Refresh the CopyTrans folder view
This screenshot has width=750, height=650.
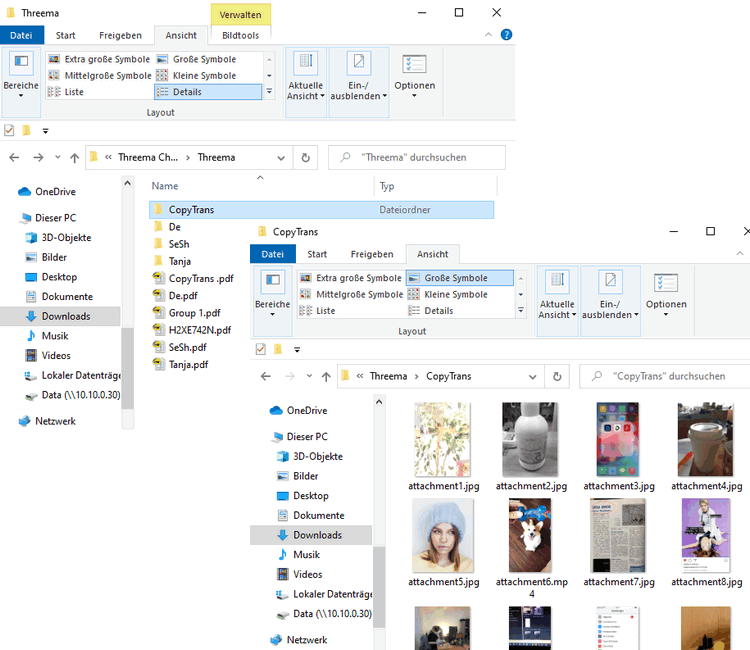[557, 376]
